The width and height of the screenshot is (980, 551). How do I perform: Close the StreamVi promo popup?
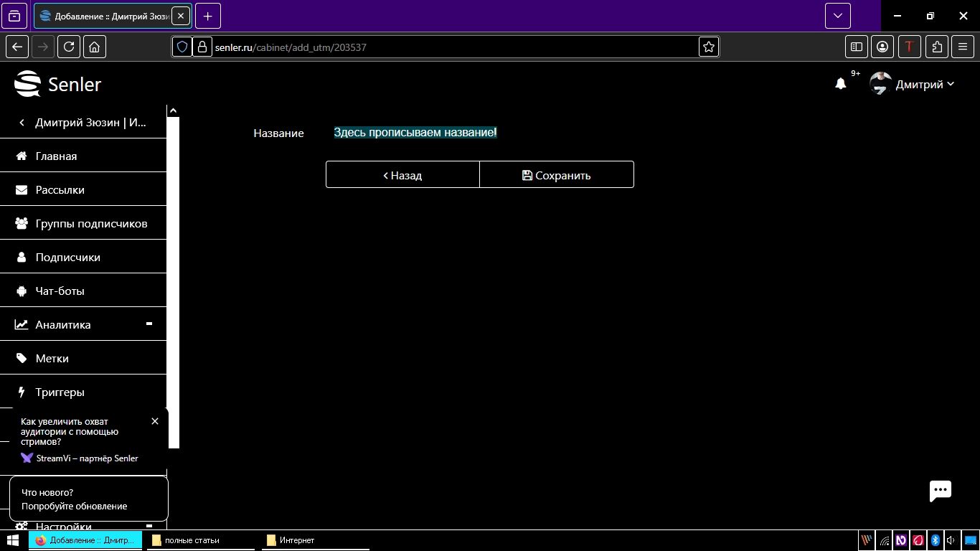pos(155,421)
